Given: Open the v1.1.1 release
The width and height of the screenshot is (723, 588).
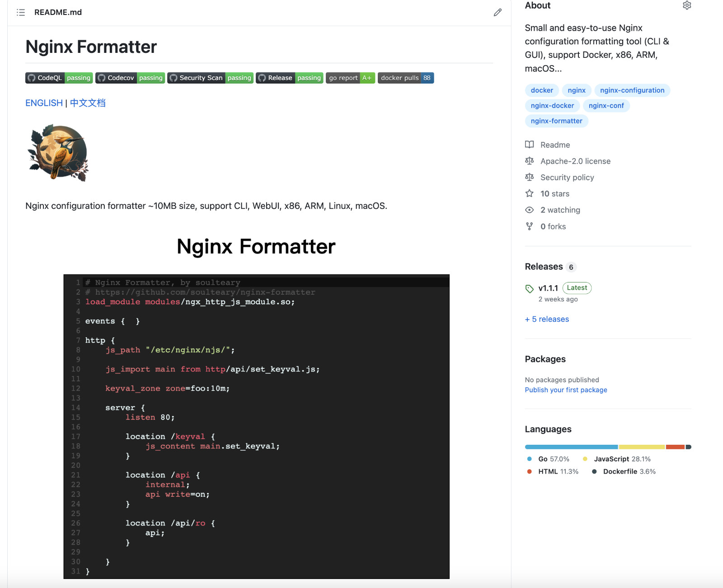Looking at the screenshot, I should (x=548, y=288).
